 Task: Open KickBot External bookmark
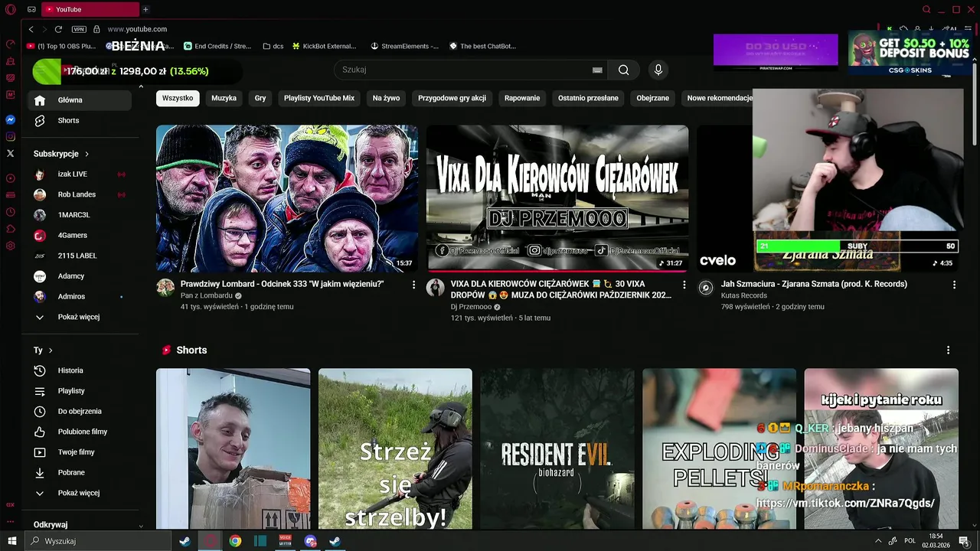[324, 46]
